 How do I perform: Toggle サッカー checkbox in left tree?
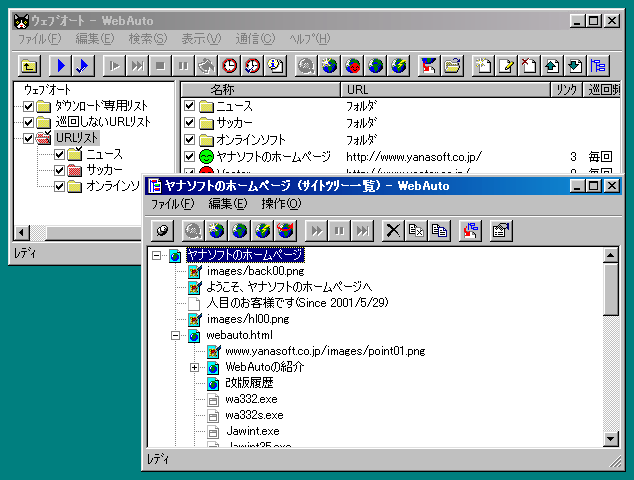[59, 170]
